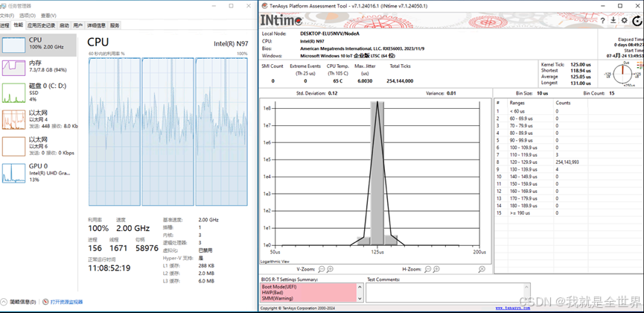Click H-Zoom zoom in magnifier
This screenshot has height=313, width=644.
(x=436, y=269)
